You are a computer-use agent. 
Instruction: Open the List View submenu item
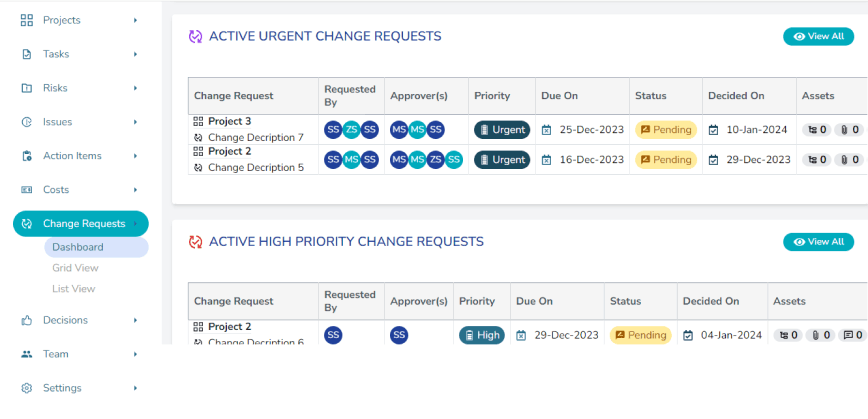pyautogui.click(x=74, y=289)
